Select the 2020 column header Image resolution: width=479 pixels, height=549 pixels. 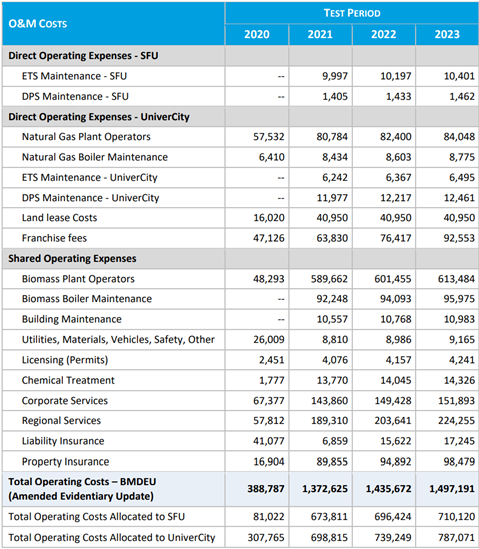click(x=257, y=34)
